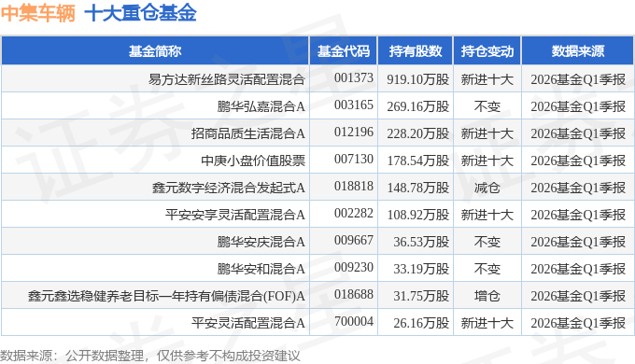Click 增仓 status in FOF row
This screenshot has width=635, height=364.
tap(487, 296)
